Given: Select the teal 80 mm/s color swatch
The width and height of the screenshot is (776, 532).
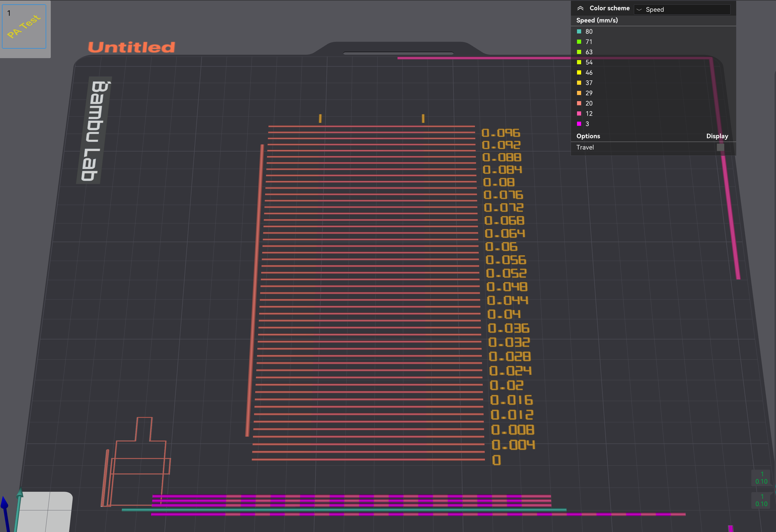Looking at the screenshot, I should click(579, 32).
